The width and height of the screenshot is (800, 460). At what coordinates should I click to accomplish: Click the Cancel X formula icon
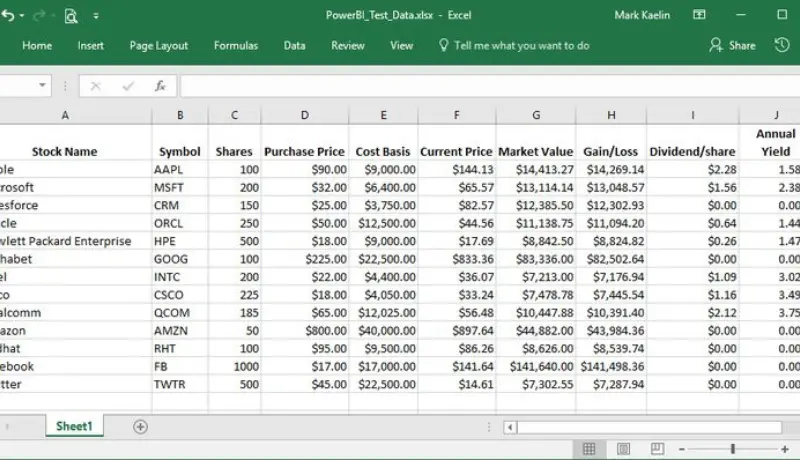(x=95, y=86)
